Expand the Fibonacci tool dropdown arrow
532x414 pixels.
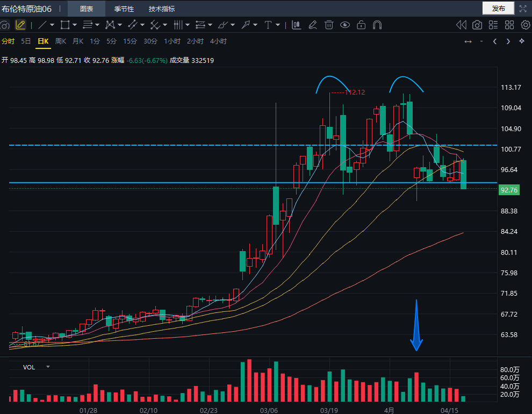click(x=210, y=25)
